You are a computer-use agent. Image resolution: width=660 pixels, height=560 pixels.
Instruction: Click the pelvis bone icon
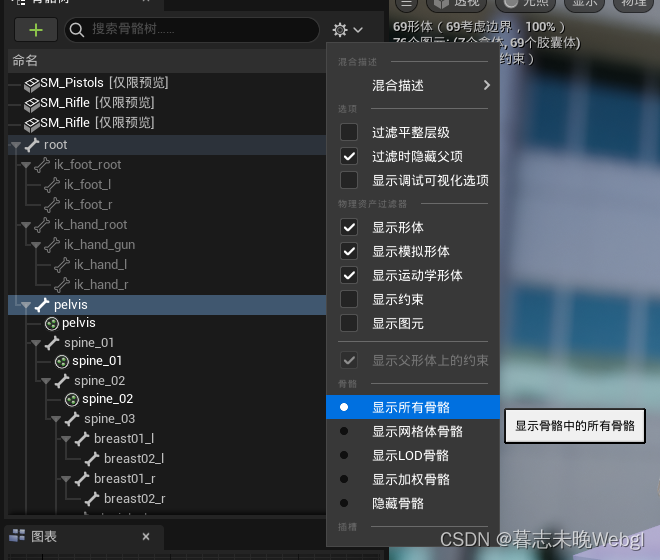click(x=42, y=305)
